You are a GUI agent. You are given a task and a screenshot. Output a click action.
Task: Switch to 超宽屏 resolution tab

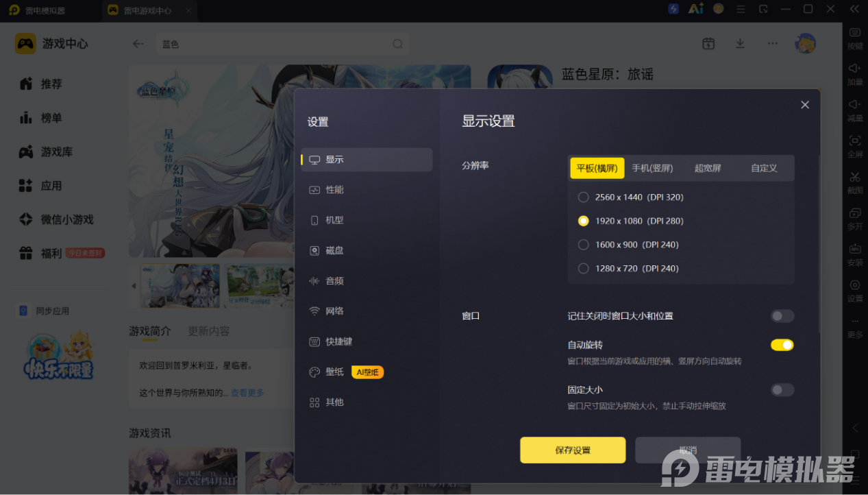click(708, 168)
